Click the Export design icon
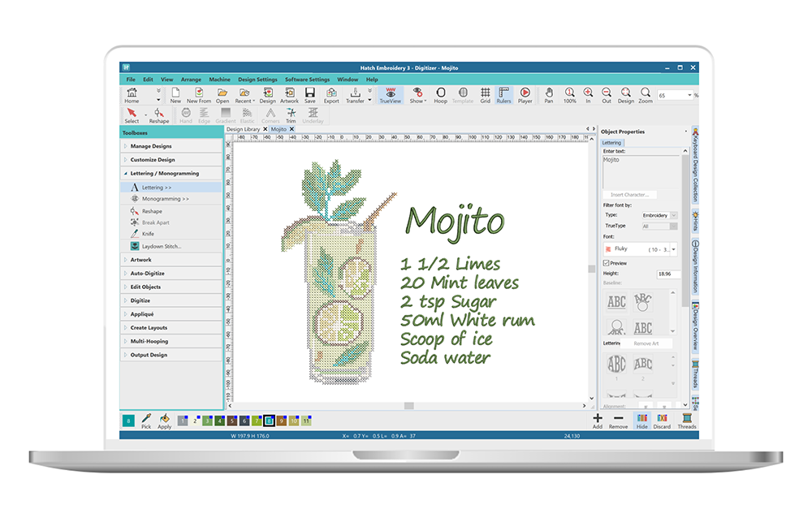Image resolution: width=812 pixels, height=518 pixels. tap(331, 94)
